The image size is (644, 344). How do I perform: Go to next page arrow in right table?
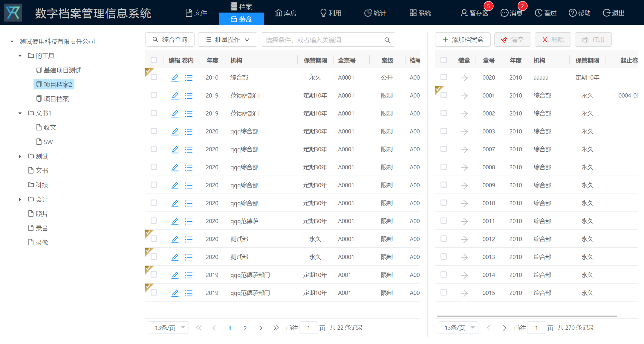504,328
